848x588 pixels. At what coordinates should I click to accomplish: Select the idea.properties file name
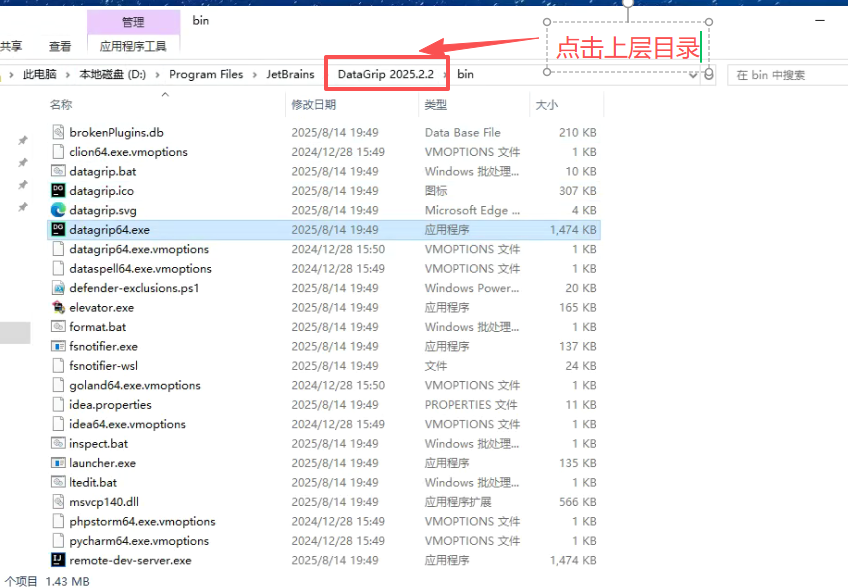110,405
